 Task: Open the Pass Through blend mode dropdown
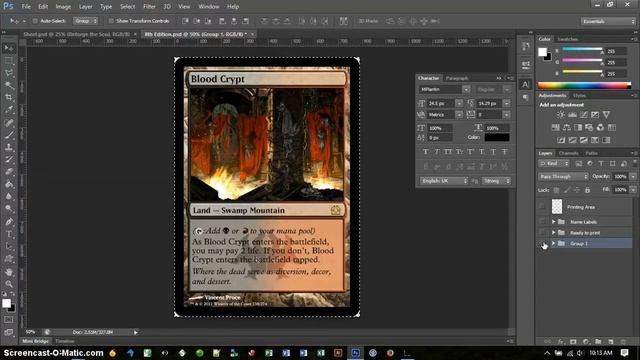[563, 177]
